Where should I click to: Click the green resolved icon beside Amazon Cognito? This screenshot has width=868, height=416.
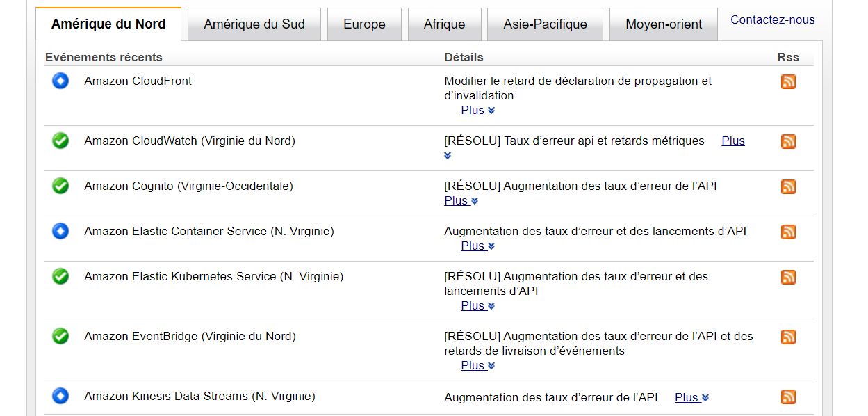(x=60, y=186)
